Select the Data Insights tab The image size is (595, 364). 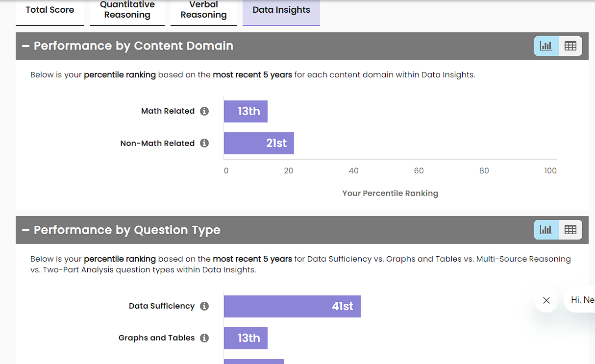point(281,10)
